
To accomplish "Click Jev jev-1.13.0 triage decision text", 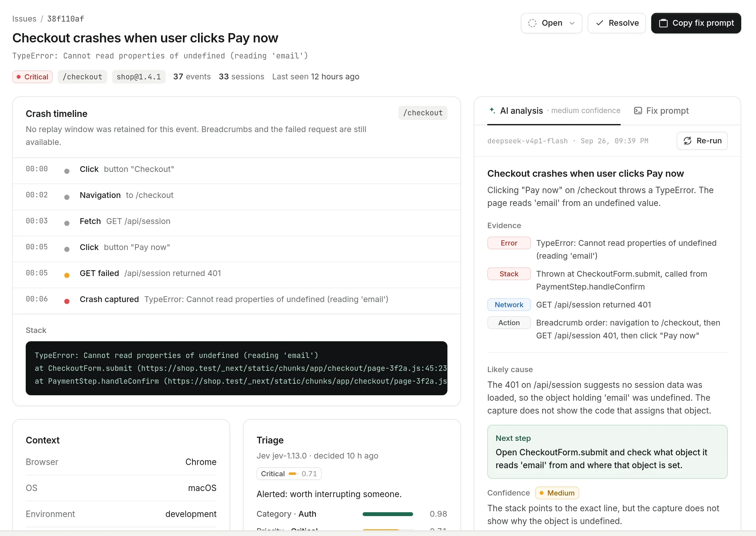I will click(x=317, y=456).
